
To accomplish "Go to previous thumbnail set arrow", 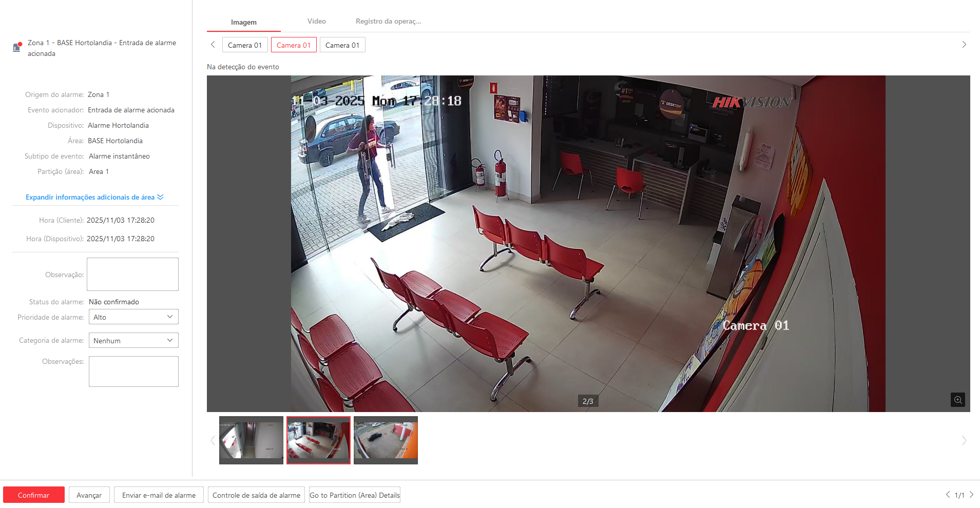I will tap(213, 440).
